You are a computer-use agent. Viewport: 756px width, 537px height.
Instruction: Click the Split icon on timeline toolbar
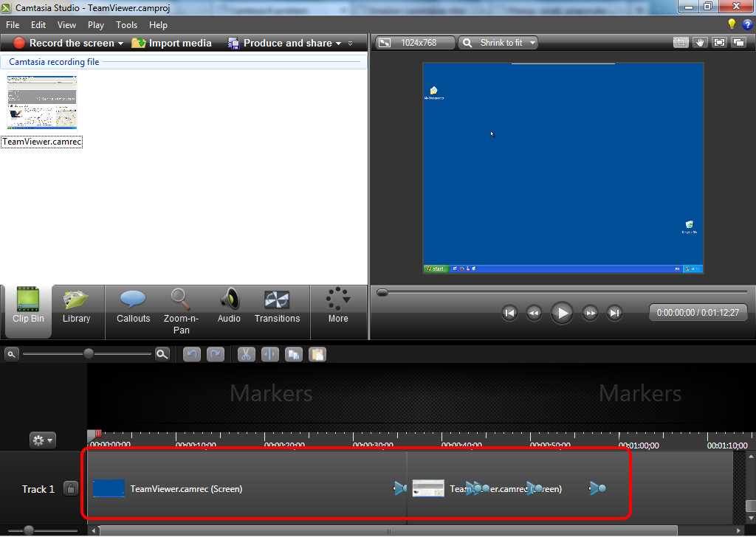pos(270,355)
